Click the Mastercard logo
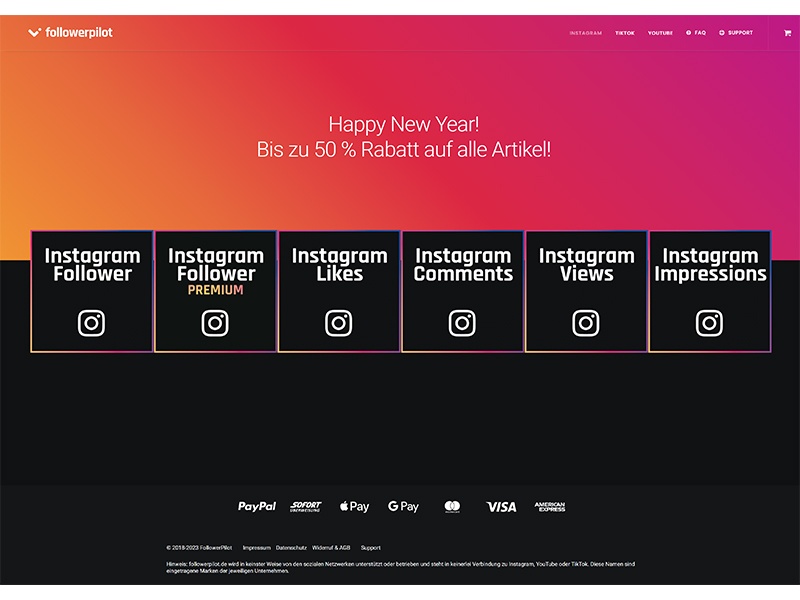The width and height of the screenshot is (800, 600). (452, 507)
